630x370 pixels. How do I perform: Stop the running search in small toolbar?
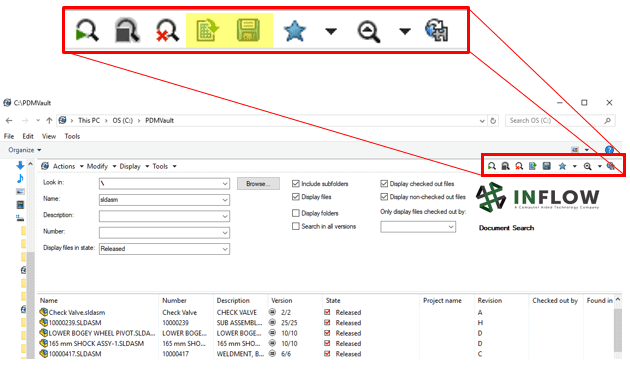[505, 166]
